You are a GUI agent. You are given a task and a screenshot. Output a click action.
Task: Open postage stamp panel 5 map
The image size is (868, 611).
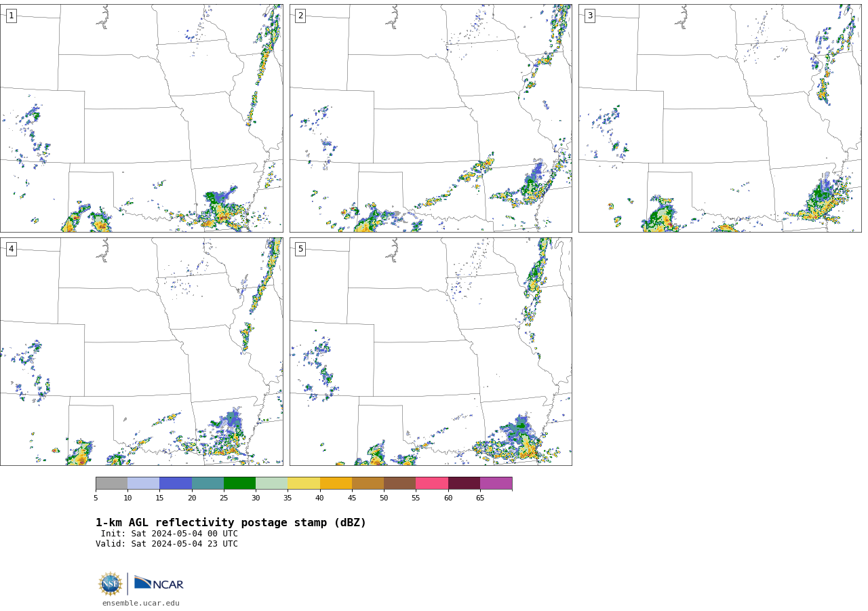point(431,351)
